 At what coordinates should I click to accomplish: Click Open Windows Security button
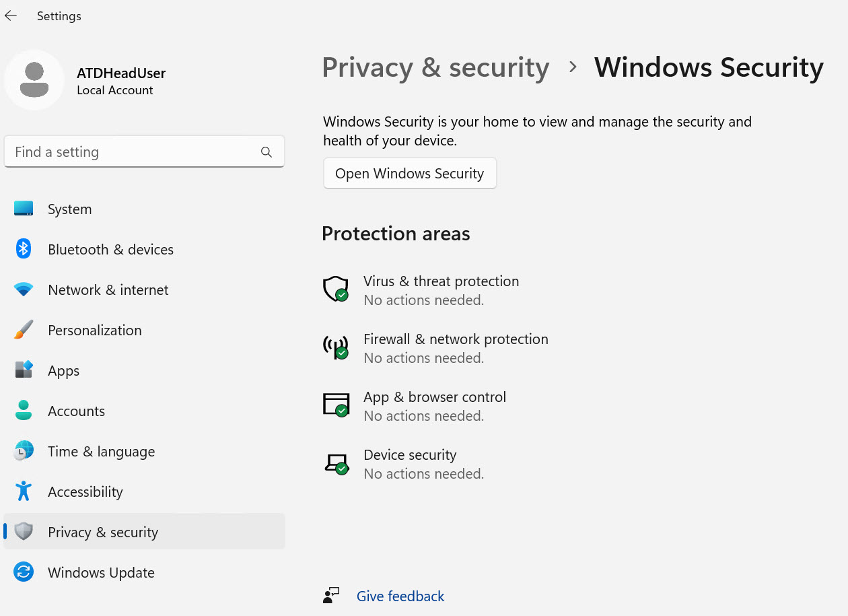pyautogui.click(x=410, y=173)
